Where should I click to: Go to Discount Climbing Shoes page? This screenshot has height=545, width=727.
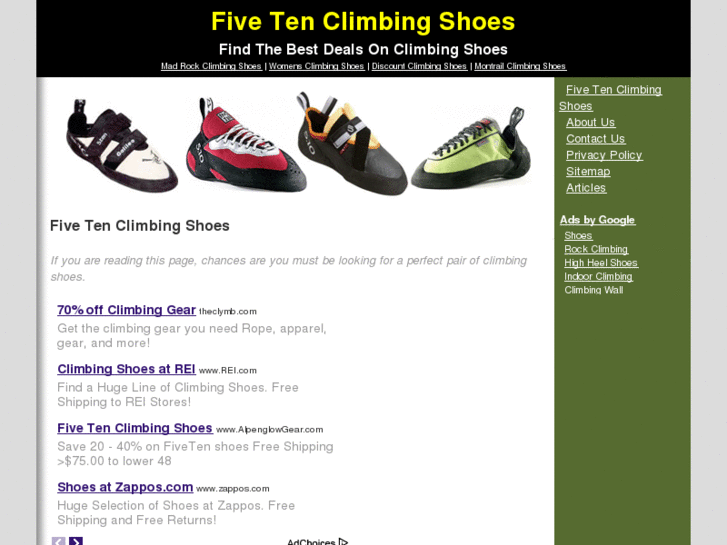[x=419, y=66]
